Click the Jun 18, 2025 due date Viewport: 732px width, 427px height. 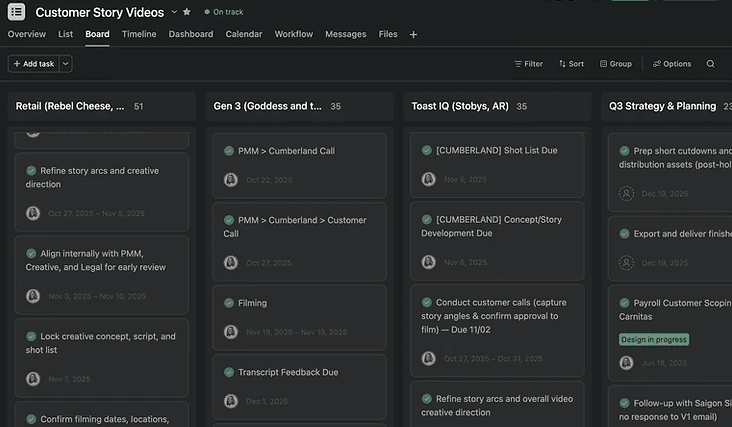pyautogui.click(x=664, y=363)
